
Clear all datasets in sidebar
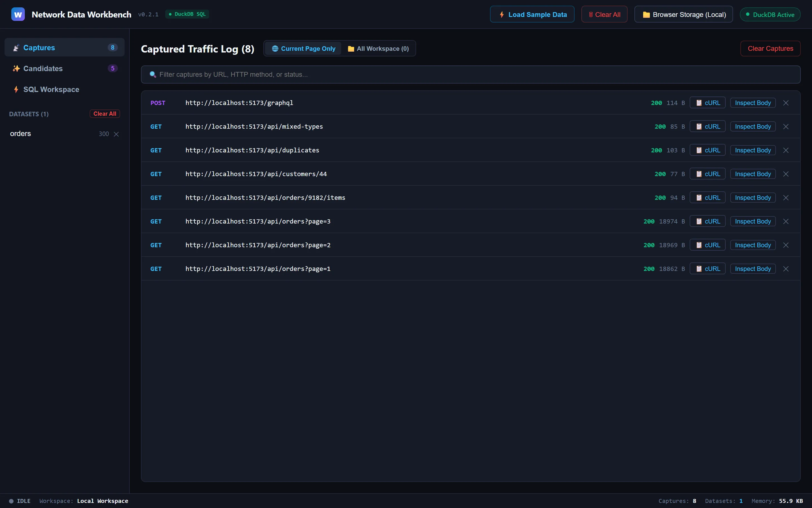105,113
